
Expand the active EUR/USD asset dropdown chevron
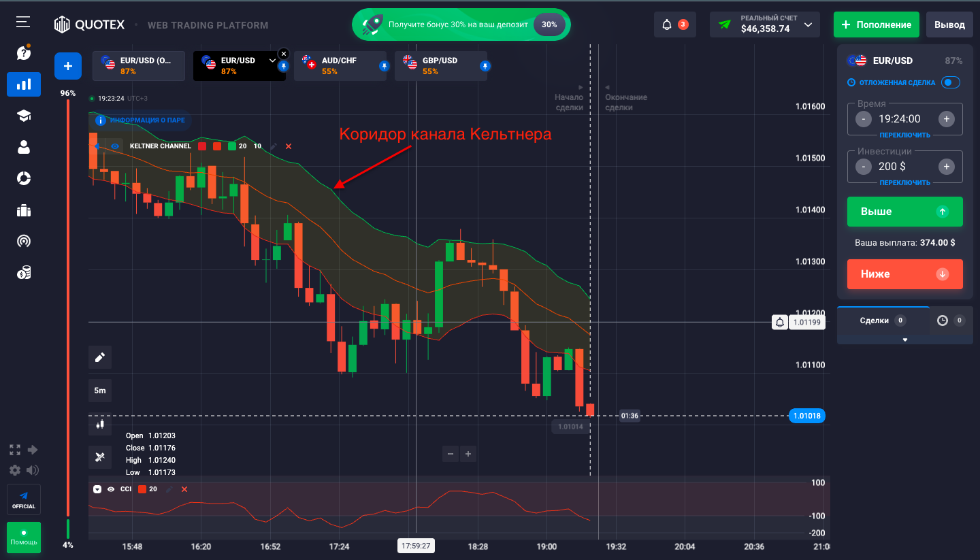coord(272,61)
